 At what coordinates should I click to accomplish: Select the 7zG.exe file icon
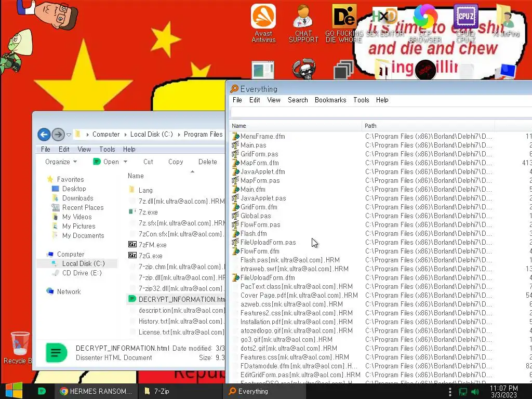pos(132,255)
